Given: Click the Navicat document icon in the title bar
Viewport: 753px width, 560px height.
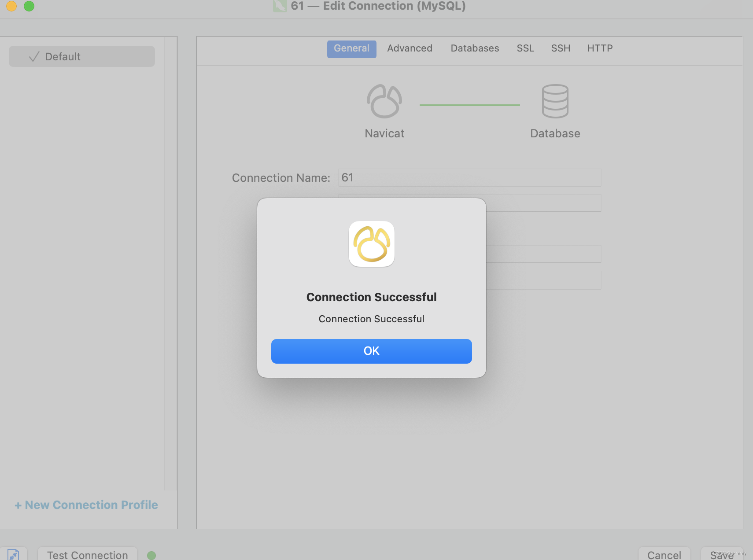Looking at the screenshot, I should tap(279, 7).
